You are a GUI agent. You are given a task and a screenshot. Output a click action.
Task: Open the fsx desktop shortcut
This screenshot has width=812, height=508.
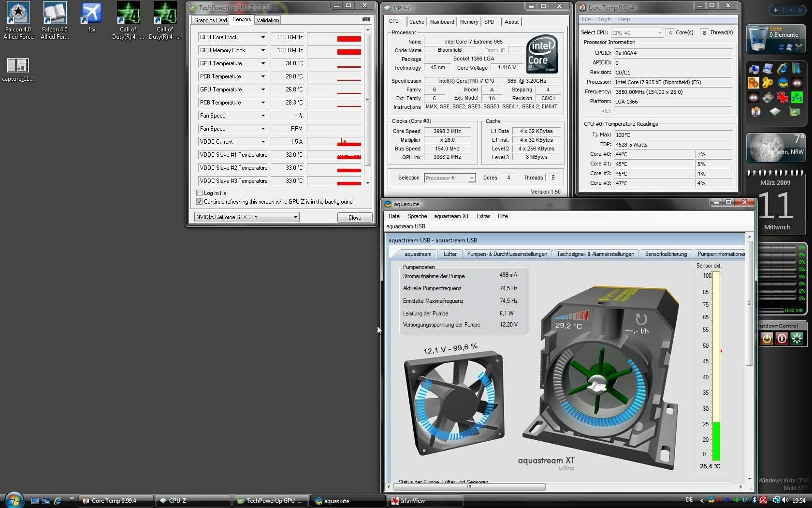coord(91,17)
